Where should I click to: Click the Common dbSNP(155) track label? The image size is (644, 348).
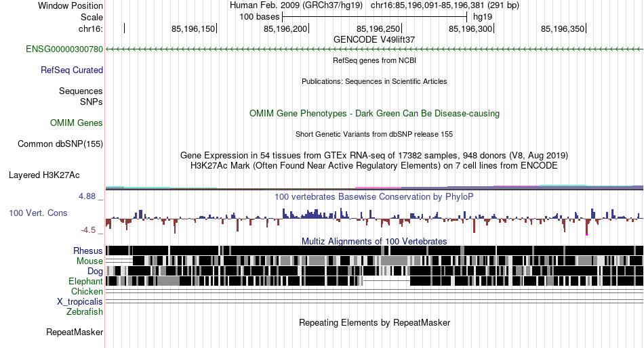tap(60, 144)
